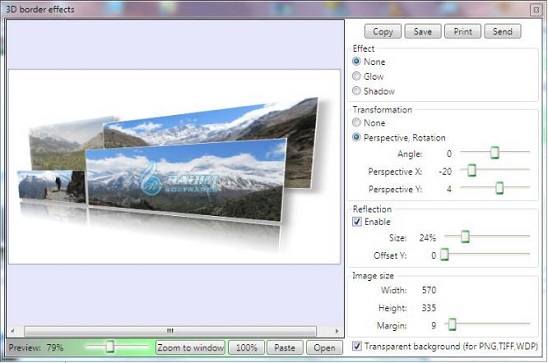Image resolution: width=548 pixels, height=363 pixels.
Task: Click the Save button
Action: (x=423, y=31)
